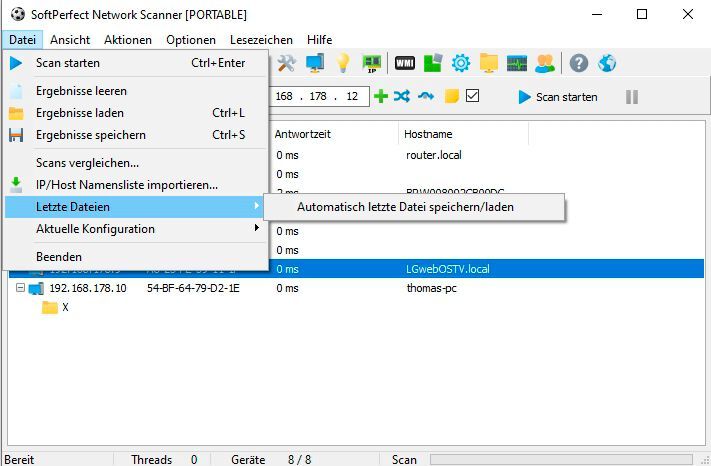This screenshot has width=711, height=466.
Task: Click the green plus add range icon
Action: pyautogui.click(x=381, y=96)
